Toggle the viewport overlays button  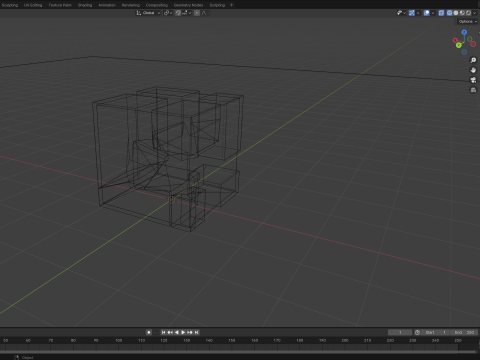point(427,13)
